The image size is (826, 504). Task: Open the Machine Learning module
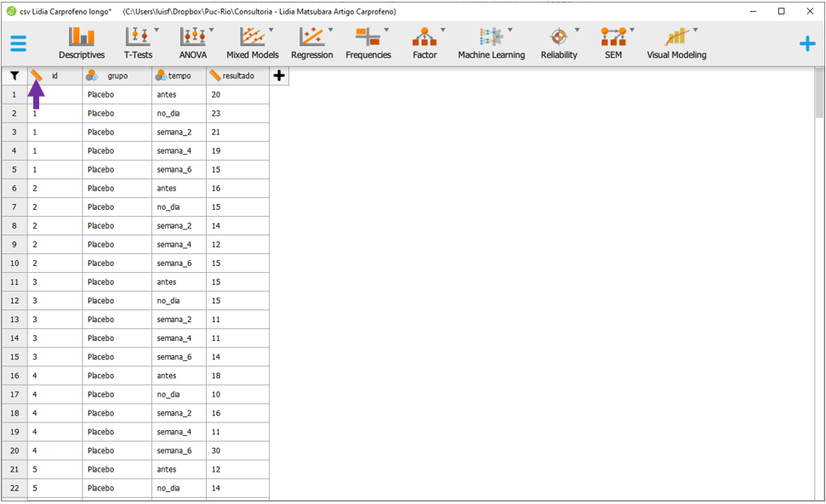point(491,43)
